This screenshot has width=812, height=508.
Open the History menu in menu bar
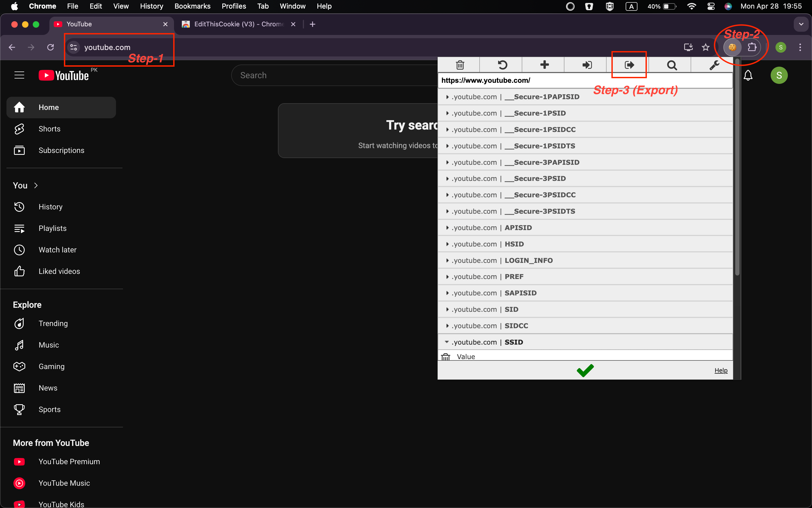pos(151,6)
